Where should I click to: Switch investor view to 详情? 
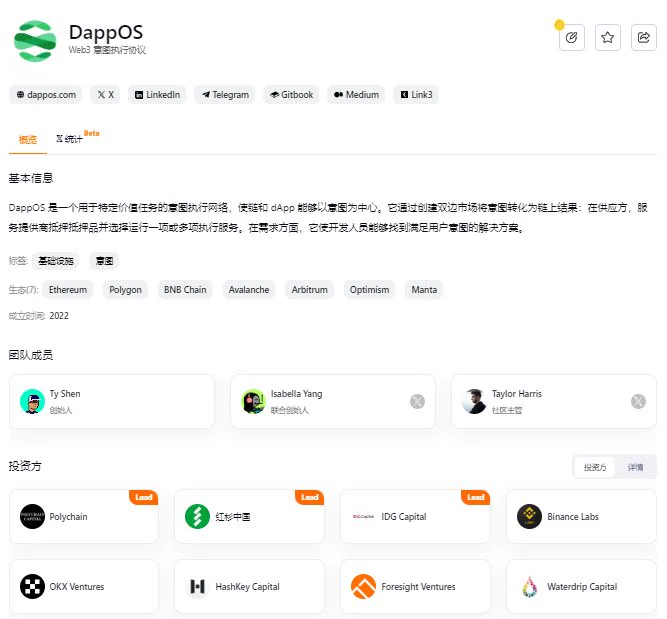[x=635, y=467]
